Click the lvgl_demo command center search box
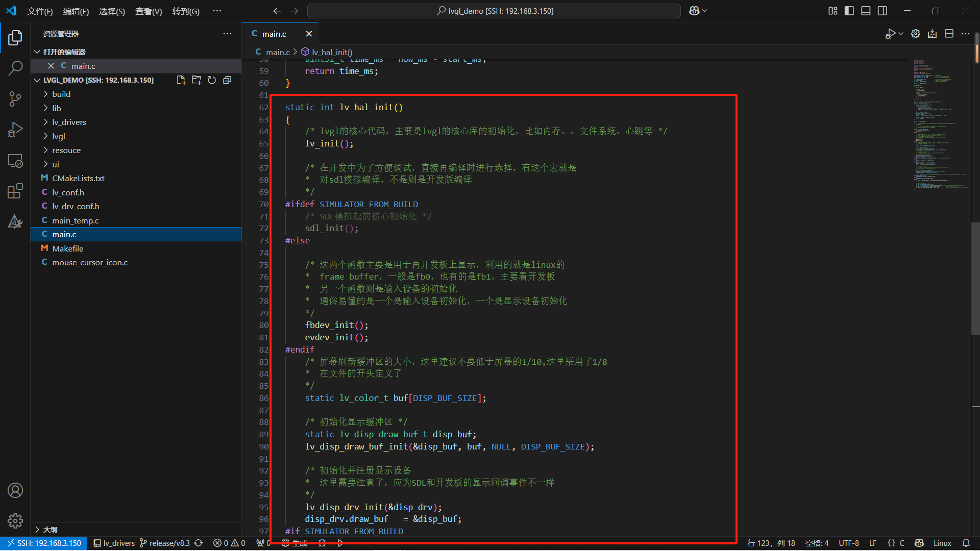This screenshot has width=980, height=551. pyautogui.click(x=494, y=11)
